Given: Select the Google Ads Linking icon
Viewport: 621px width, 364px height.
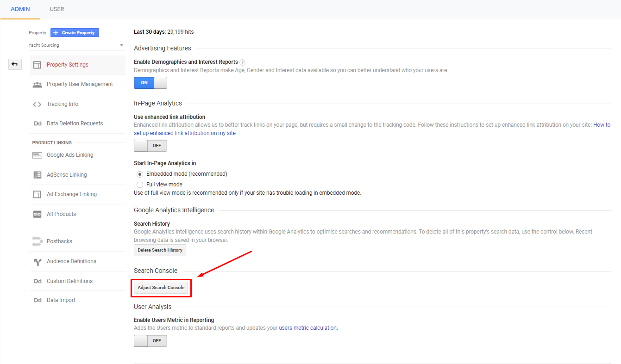Looking at the screenshot, I should 37,155.
